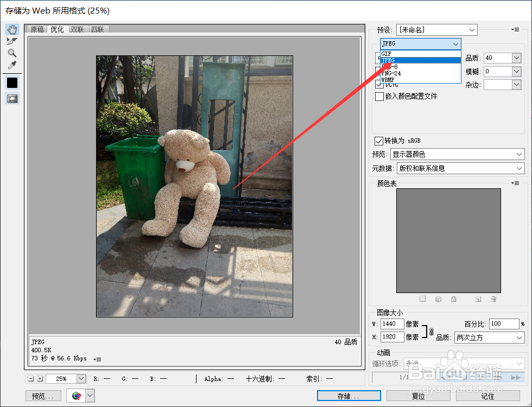532x407 pixels.
Task: Enable 嵌入颜色配置文件 checkbox
Action: [379, 97]
